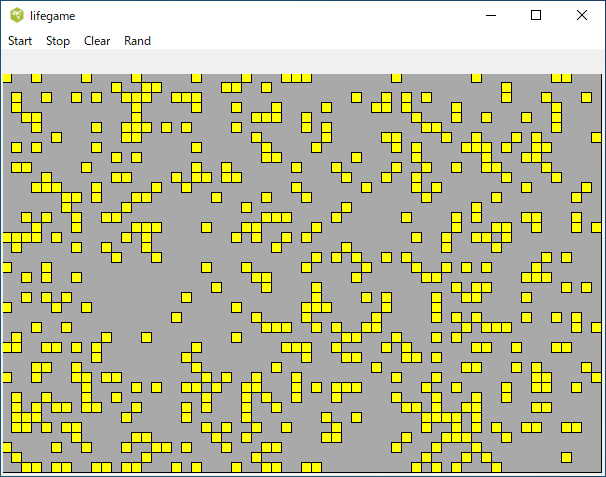Viewport: 606px width, 477px height.
Task: Minimize the lifegame window
Action: click(491, 15)
